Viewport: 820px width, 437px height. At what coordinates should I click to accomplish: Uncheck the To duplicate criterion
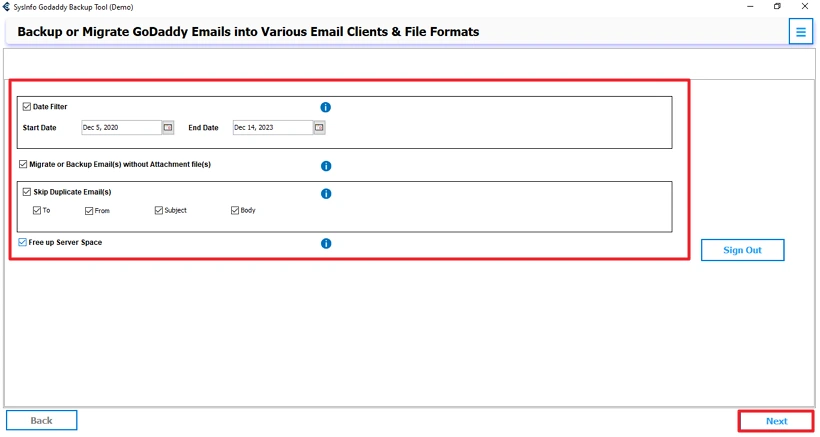[x=37, y=210]
